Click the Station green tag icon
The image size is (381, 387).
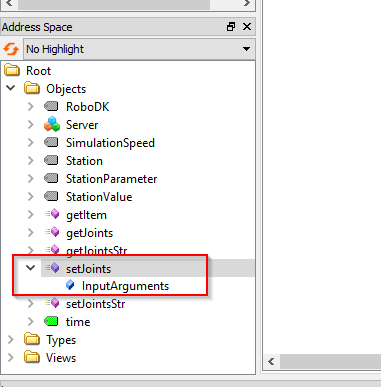click(x=51, y=160)
